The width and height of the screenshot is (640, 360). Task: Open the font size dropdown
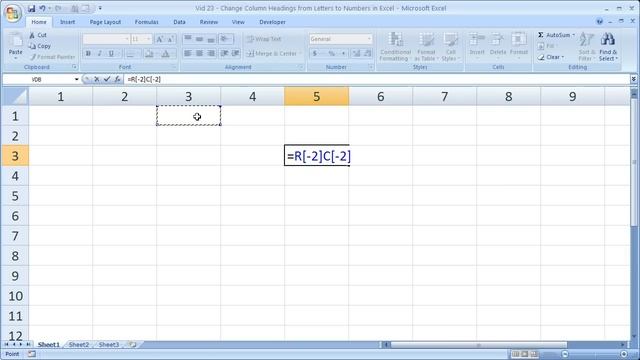[x=149, y=39]
